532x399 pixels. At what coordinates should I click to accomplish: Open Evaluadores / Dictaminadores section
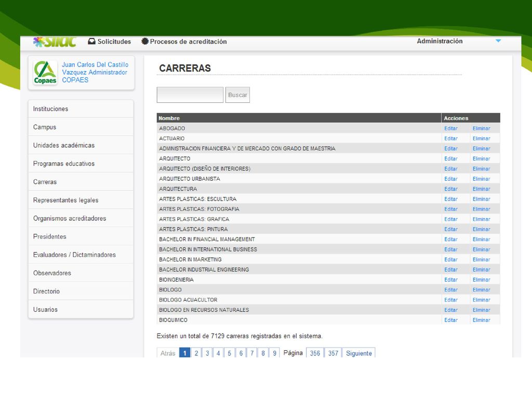coord(81,255)
